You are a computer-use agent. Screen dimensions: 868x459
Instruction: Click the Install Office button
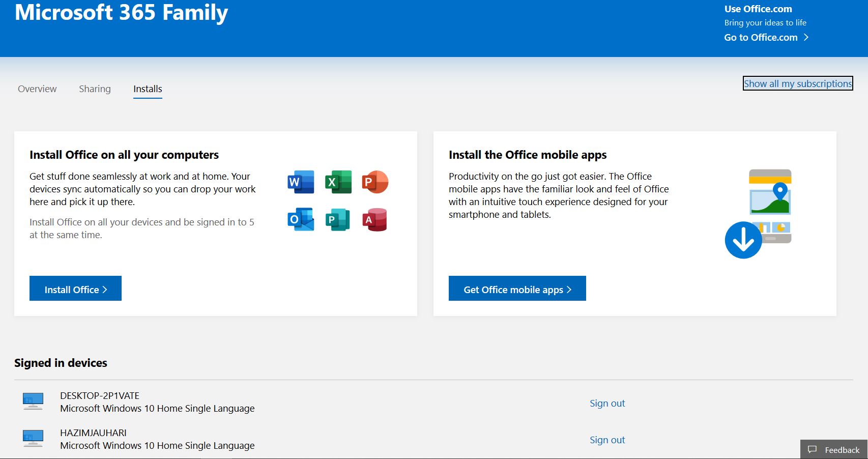[75, 289]
